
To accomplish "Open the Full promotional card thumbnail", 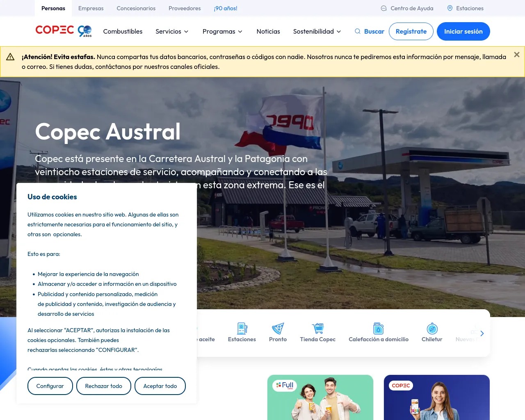I will click(x=320, y=397).
